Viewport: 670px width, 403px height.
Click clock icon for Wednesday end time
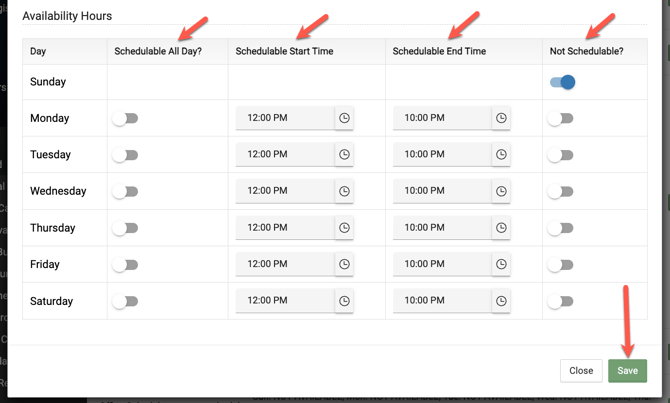(501, 191)
